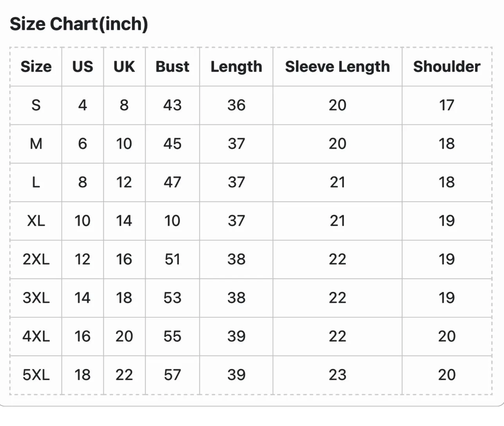Select the S size row label

36,105
